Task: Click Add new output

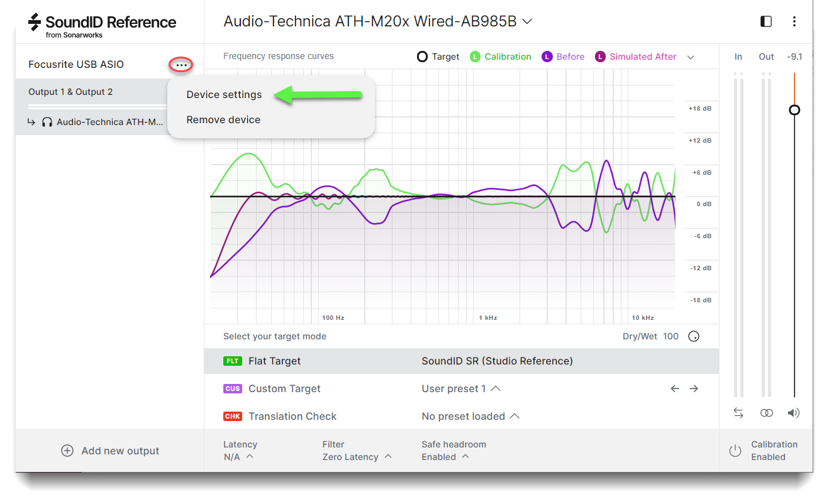Action: 110,451
